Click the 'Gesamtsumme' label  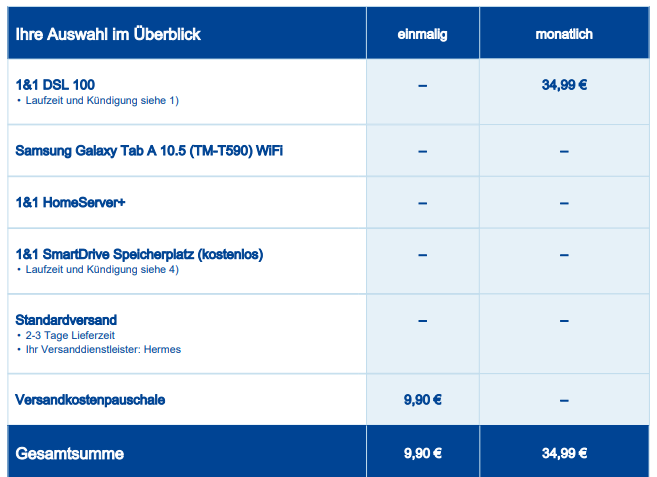[x=70, y=454]
